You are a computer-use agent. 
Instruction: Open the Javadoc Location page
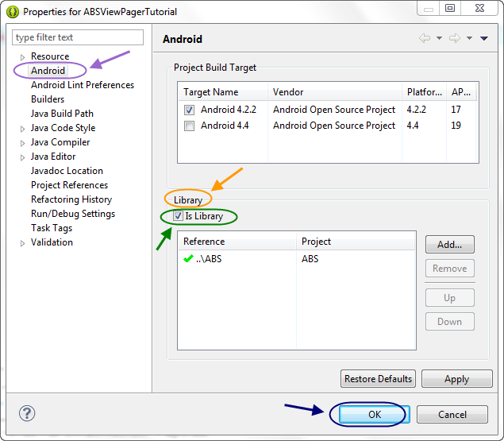[x=67, y=171]
